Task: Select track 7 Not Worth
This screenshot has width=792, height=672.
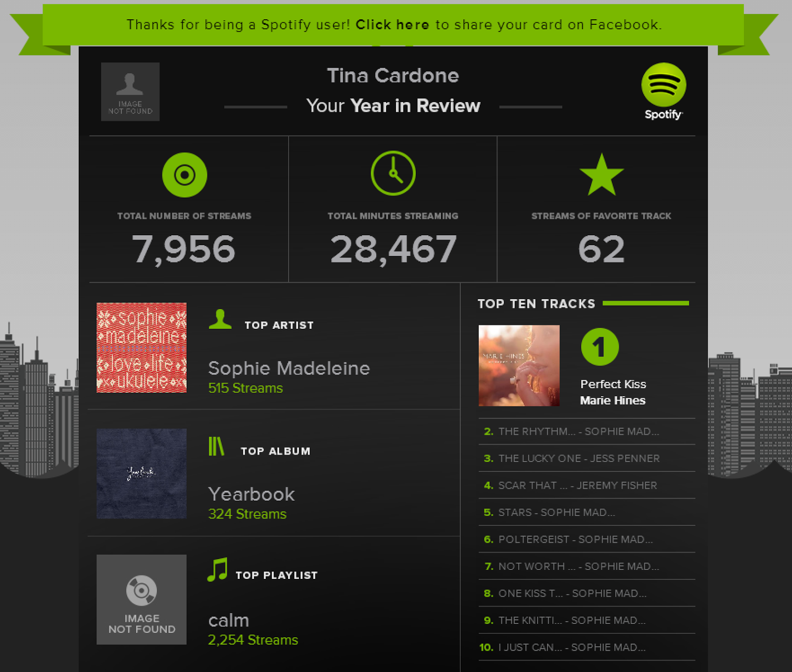Action: click(x=587, y=567)
